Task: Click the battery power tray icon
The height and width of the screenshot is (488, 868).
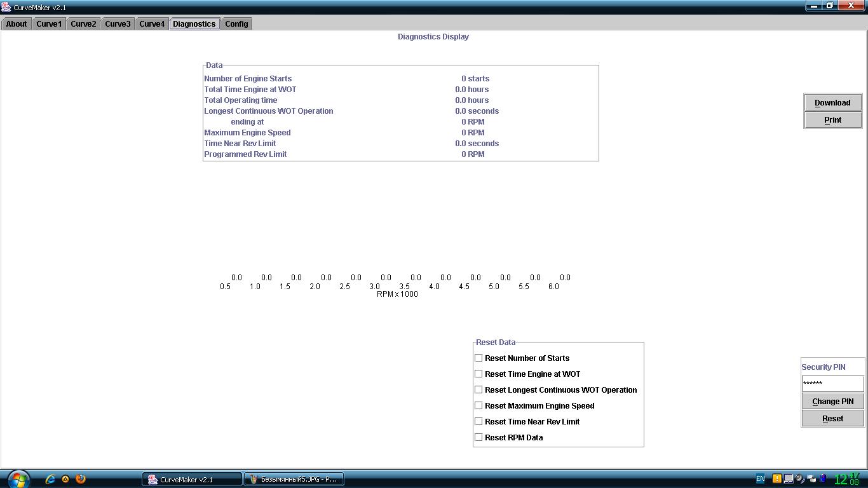Action: [x=824, y=479]
